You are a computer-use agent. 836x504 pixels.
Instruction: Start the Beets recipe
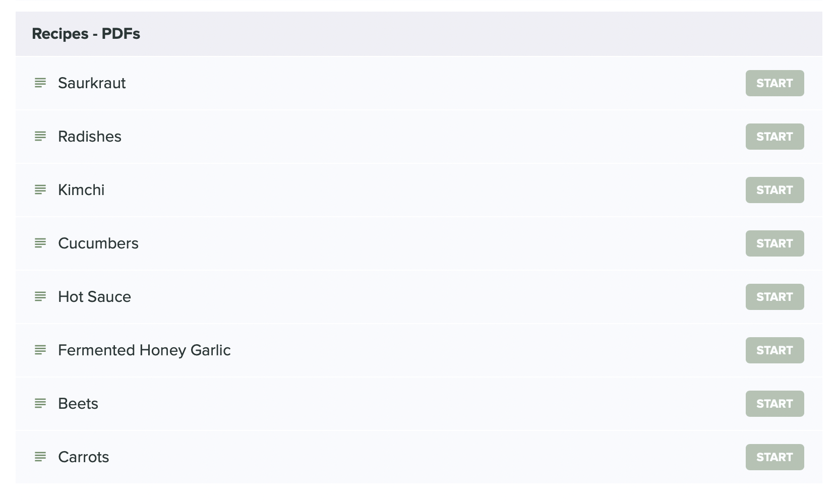click(x=774, y=404)
